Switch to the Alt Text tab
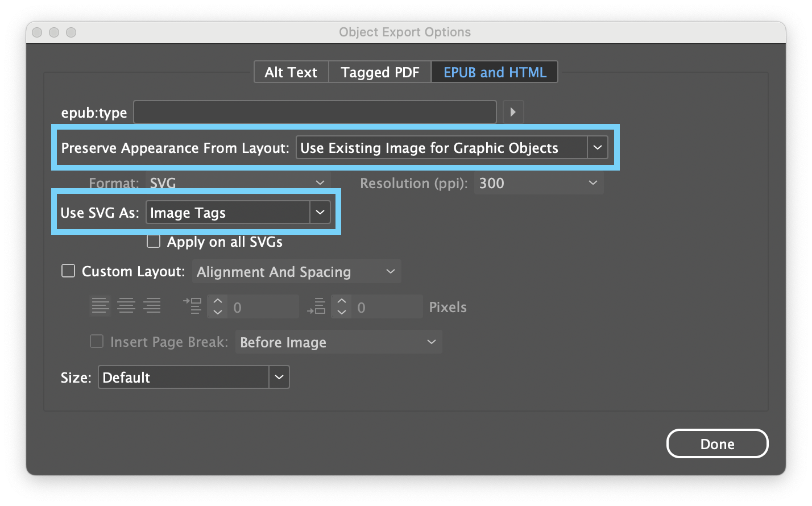Viewport: 812px width, 506px height. coord(291,72)
